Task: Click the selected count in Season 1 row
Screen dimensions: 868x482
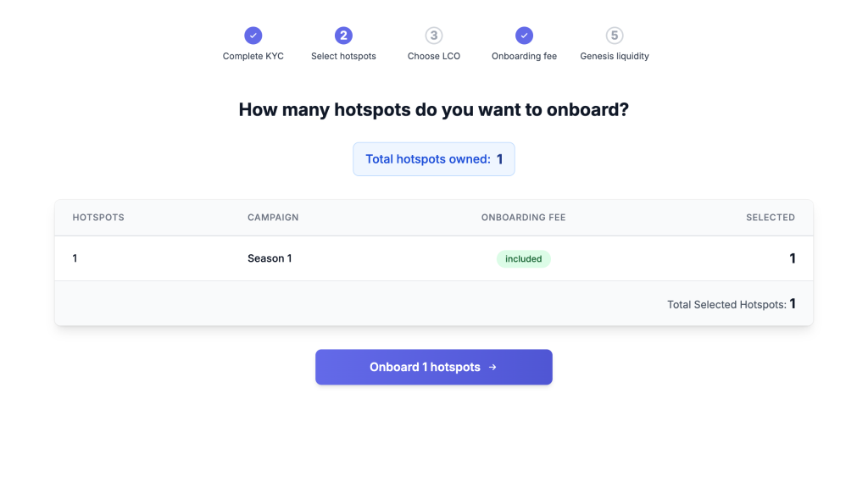Action: 793,258
